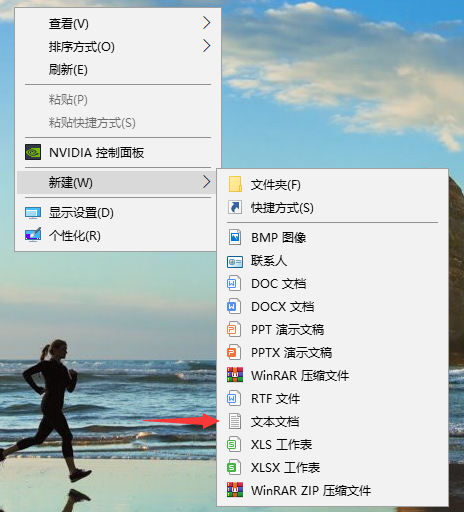Choose DOCX 文档 in the new submenu
The height and width of the screenshot is (512, 464).
click(332, 306)
